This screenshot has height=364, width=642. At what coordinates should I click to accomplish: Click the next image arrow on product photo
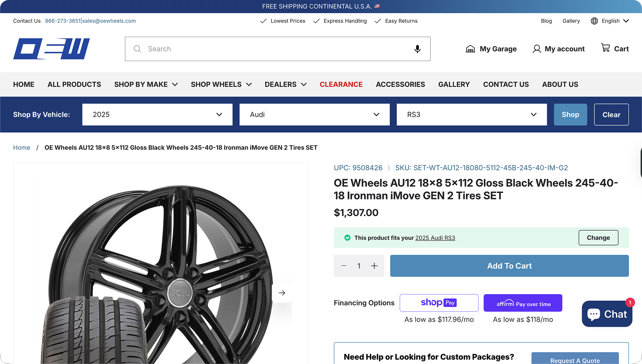coord(282,293)
